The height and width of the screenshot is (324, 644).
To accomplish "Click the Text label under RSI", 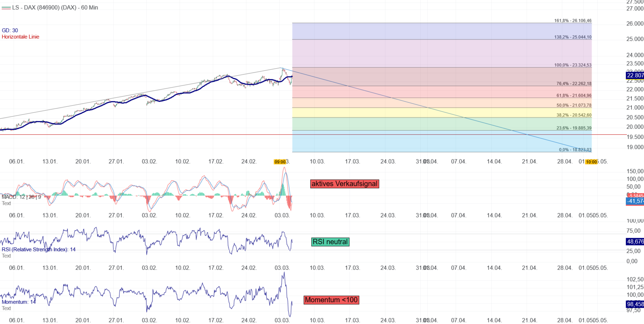I will pos(6,256).
